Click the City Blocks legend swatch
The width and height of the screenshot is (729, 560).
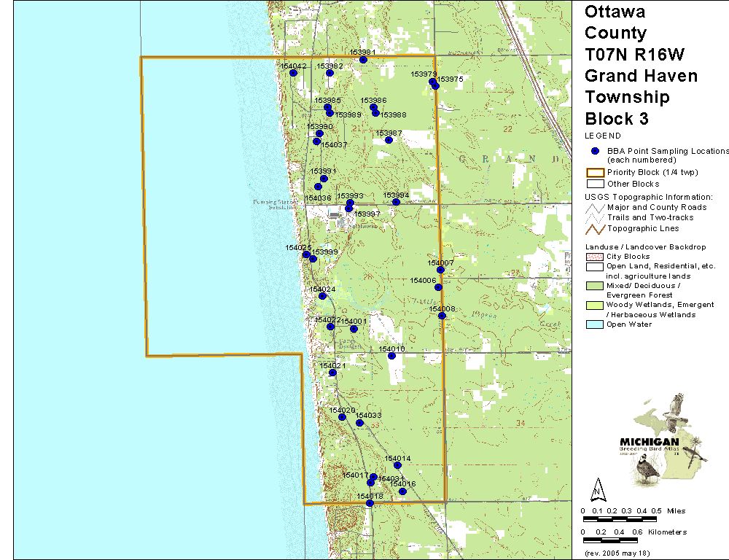595,257
